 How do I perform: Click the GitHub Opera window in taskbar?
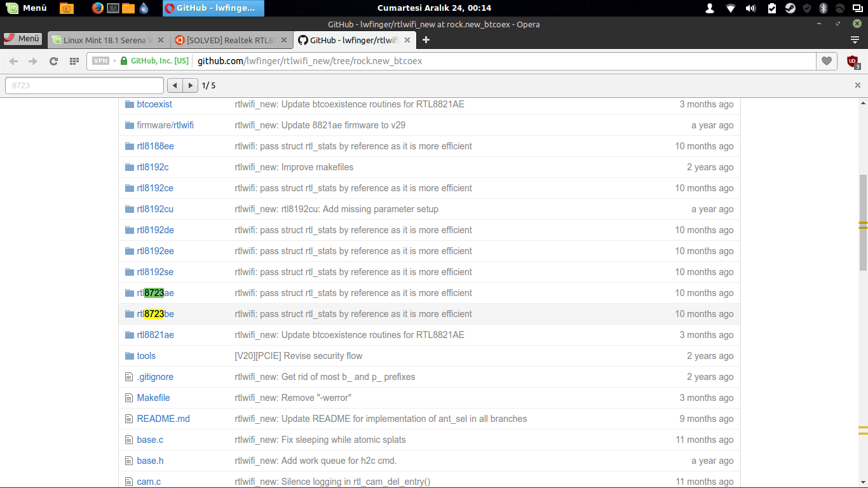pyautogui.click(x=213, y=8)
